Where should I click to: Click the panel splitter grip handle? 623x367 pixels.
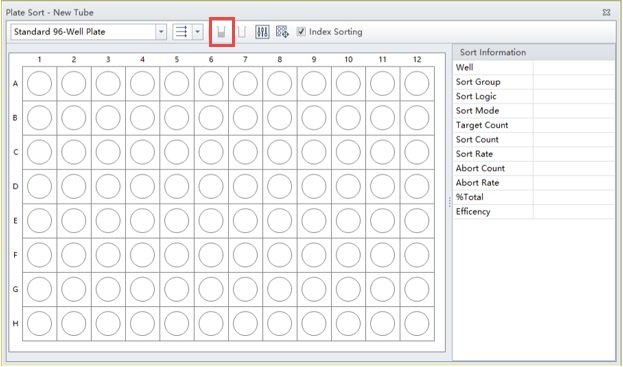pos(449,201)
